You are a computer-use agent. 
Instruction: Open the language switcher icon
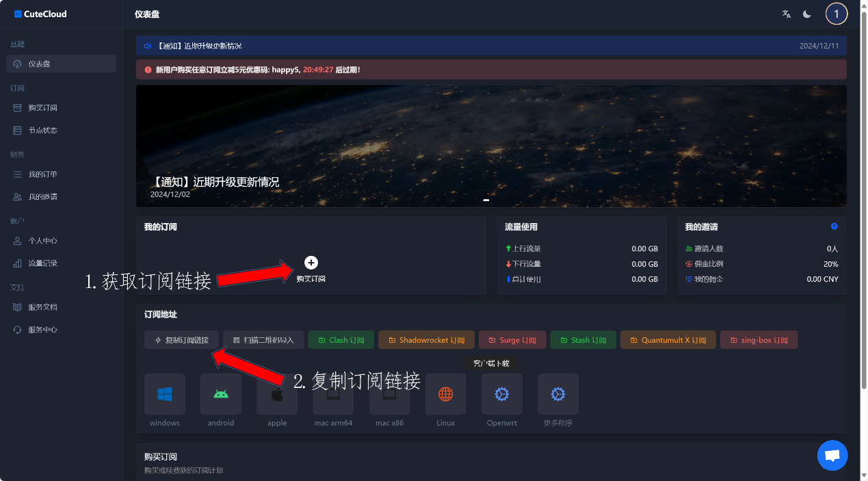pyautogui.click(x=786, y=13)
